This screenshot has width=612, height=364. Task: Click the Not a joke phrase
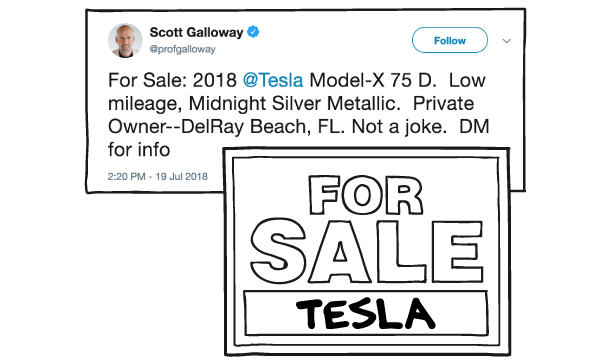pos(399,127)
